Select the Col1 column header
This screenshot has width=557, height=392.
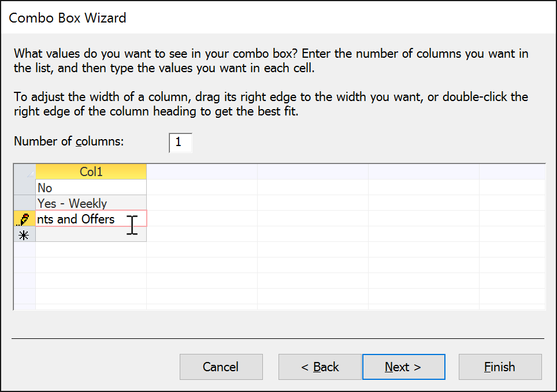coord(91,171)
